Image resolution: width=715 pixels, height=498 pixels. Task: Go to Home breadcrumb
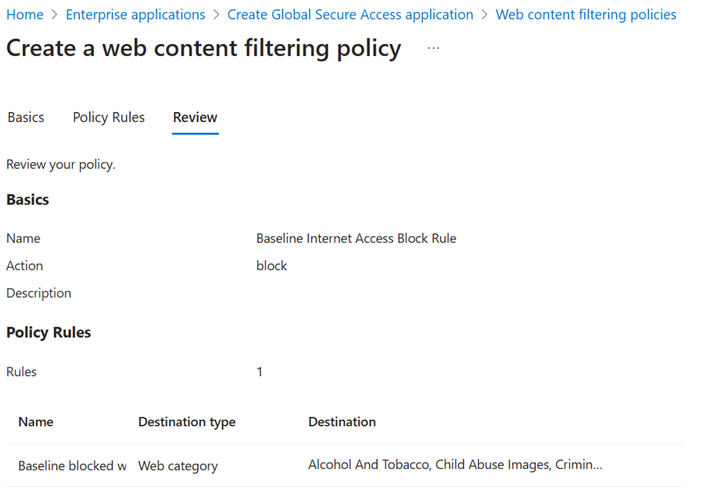(25, 15)
